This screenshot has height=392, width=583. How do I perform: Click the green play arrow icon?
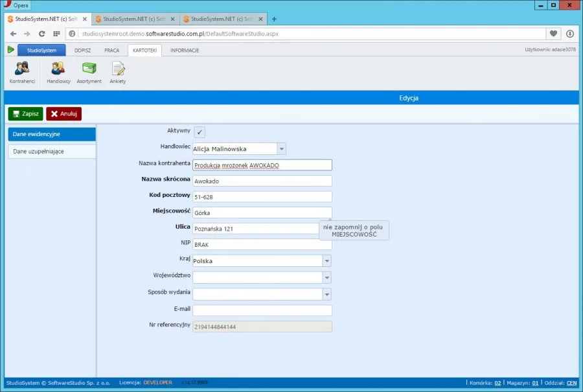[x=10, y=49]
